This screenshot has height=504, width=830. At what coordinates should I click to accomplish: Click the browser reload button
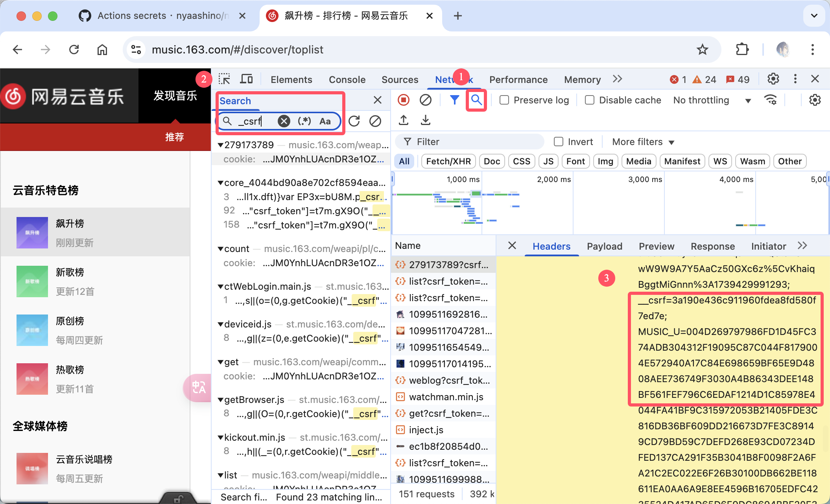(74, 50)
